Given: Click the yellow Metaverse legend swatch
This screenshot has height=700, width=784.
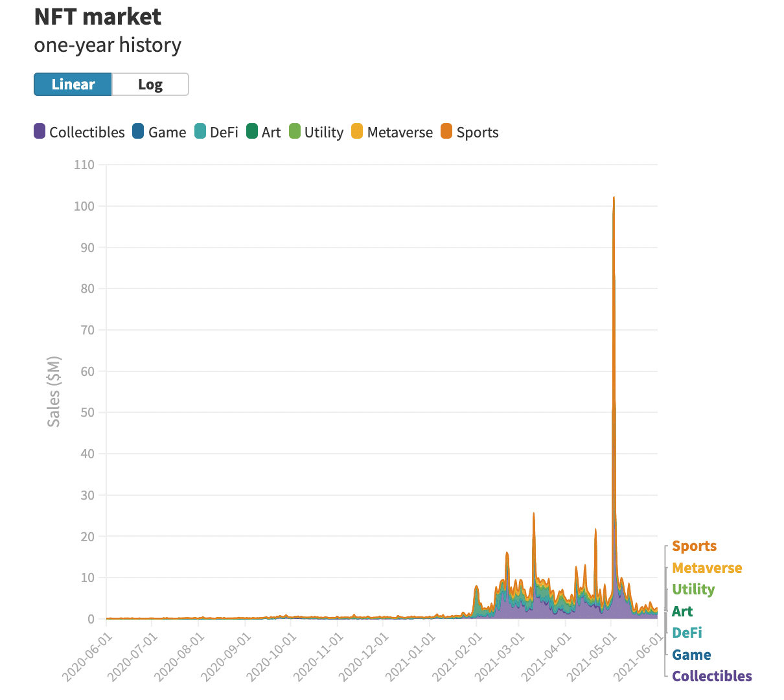Looking at the screenshot, I should coord(357,132).
